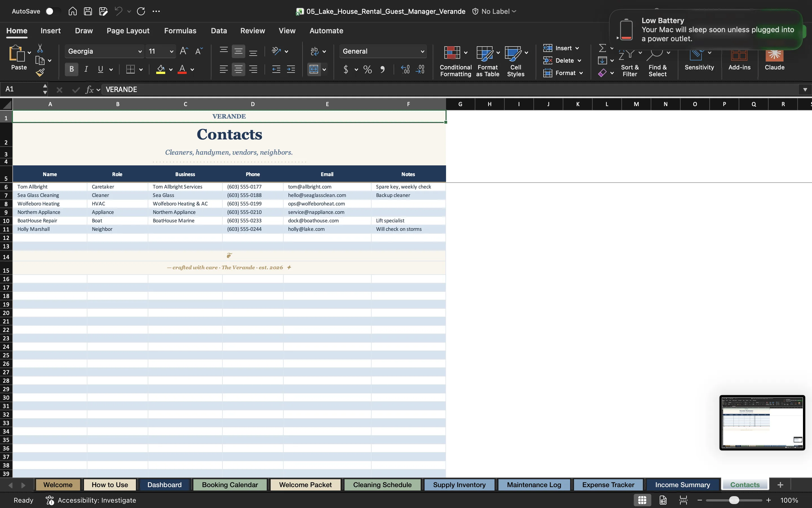Click the Redo arrow icon
The height and width of the screenshot is (508, 812).
click(141, 11)
